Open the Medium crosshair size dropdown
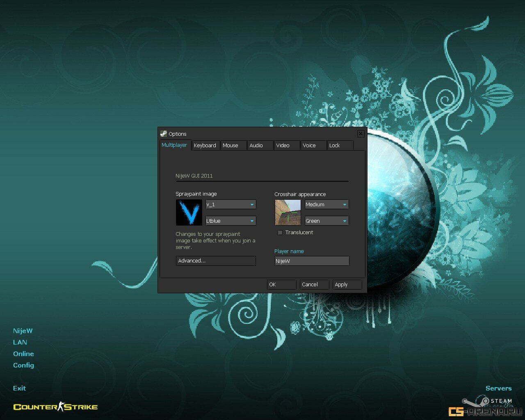 (326, 204)
